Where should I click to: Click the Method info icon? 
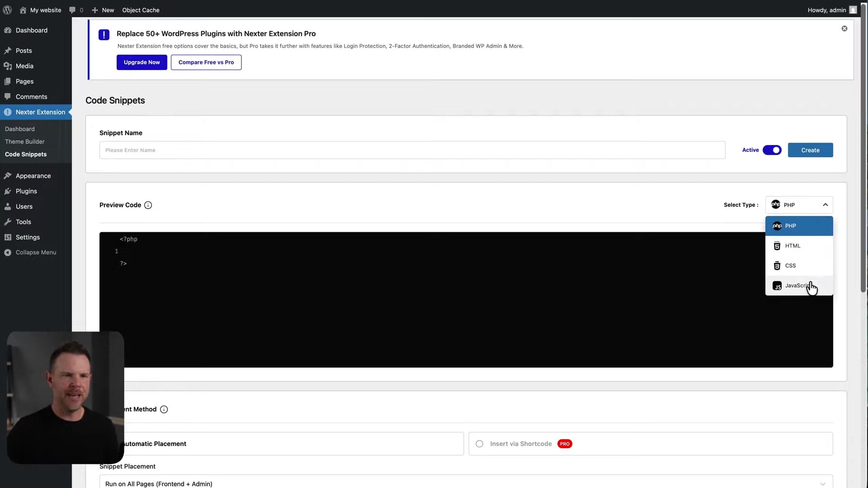tap(164, 409)
